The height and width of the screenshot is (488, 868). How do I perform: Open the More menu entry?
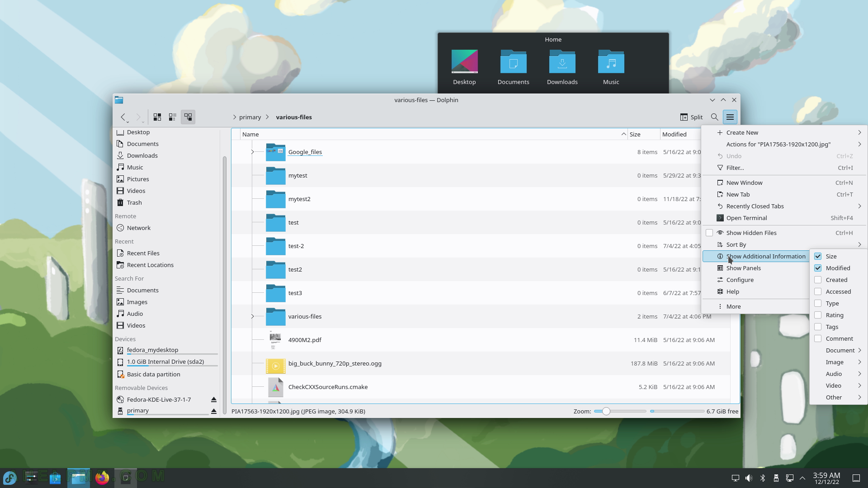(x=756, y=306)
